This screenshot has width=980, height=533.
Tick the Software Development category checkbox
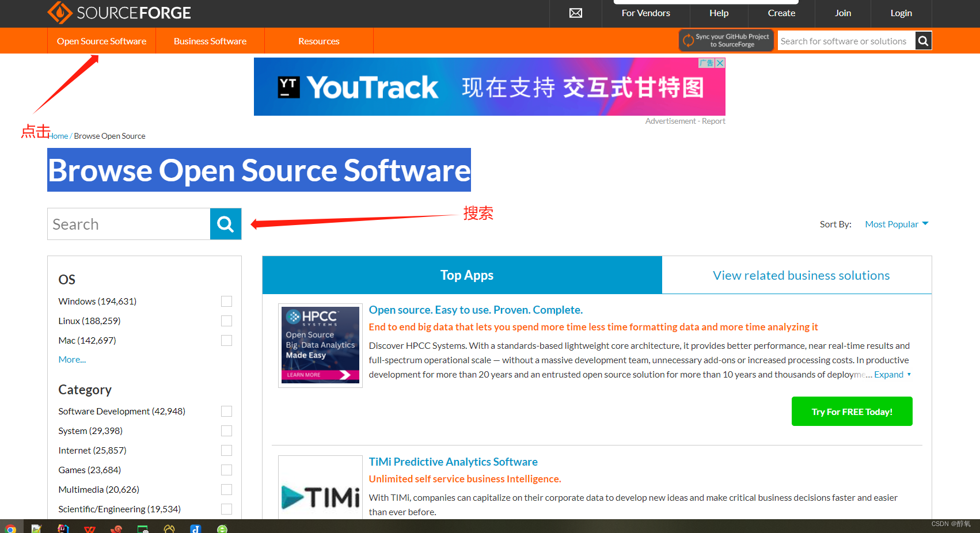click(227, 412)
